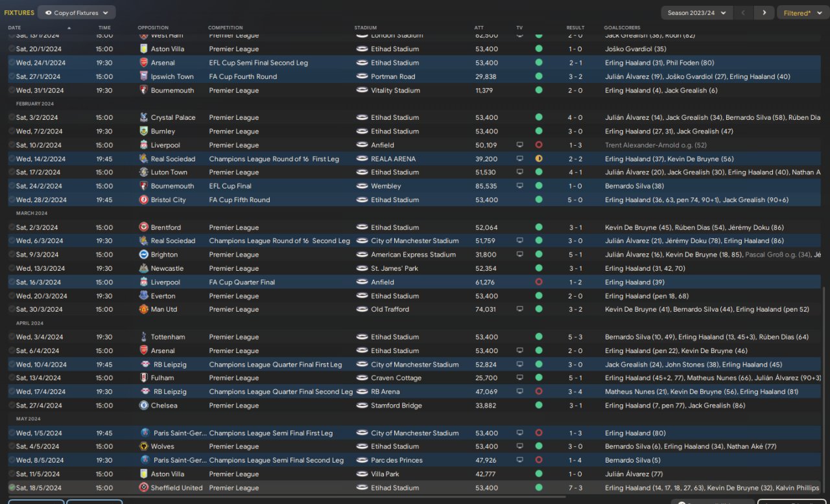Tick the check circle on the Wolves row
The height and width of the screenshot is (504, 830).
(x=12, y=446)
